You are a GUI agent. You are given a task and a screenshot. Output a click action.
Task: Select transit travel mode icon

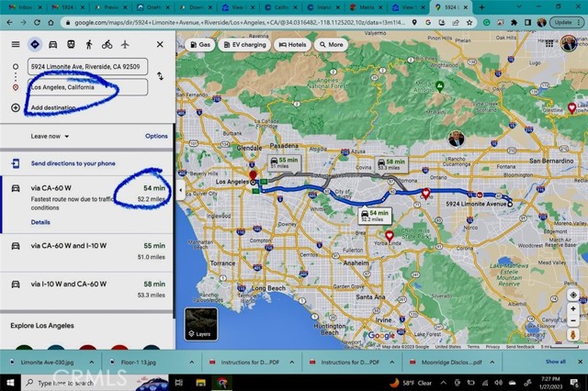tap(53, 44)
